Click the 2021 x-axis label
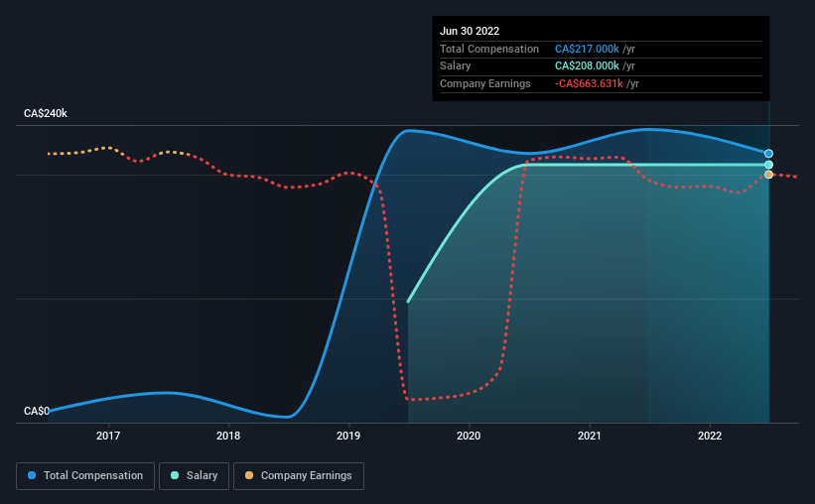 pos(590,436)
